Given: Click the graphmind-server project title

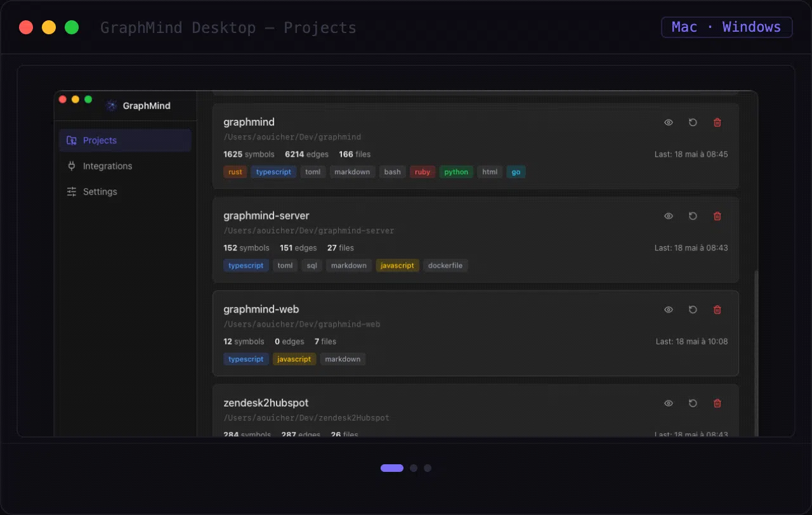Looking at the screenshot, I should coord(266,216).
